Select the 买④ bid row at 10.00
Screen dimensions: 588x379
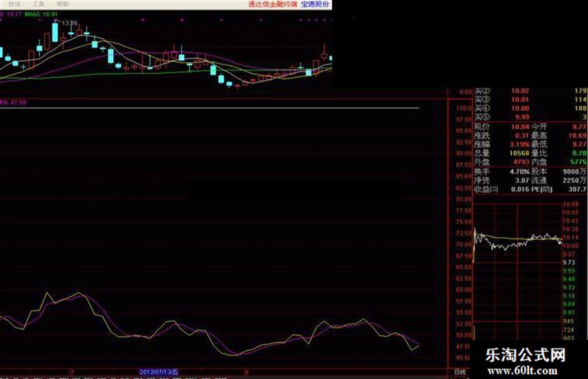[531, 108]
